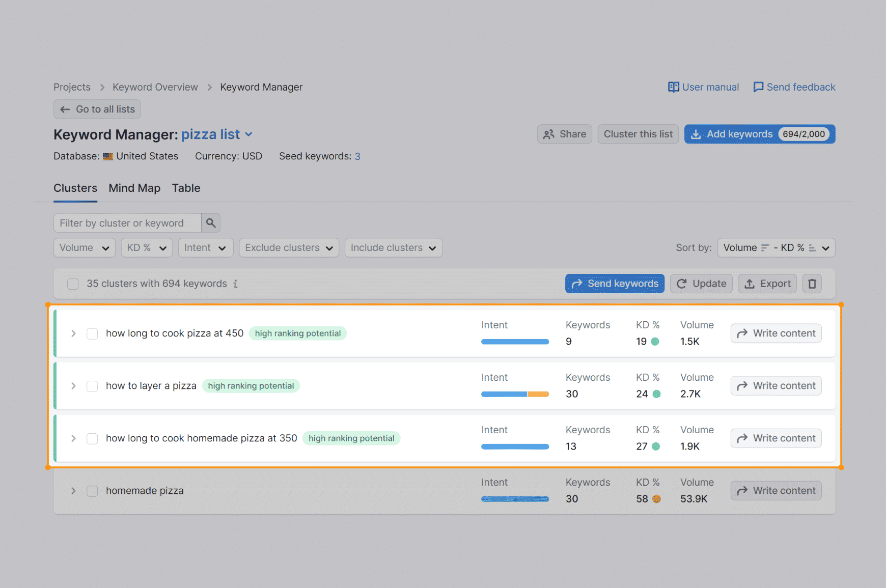
Task: Tick the select all clusters checkbox
Action: click(73, 284)
